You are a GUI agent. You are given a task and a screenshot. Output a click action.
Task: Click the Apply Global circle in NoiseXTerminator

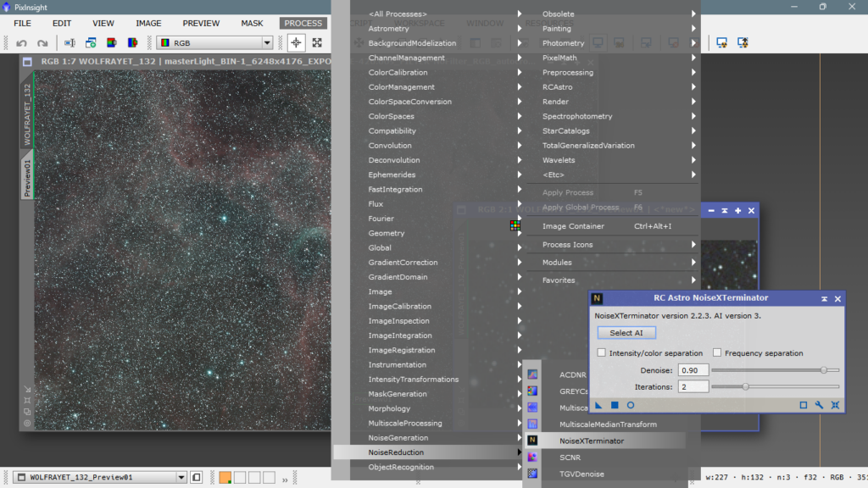coord(631,405)
